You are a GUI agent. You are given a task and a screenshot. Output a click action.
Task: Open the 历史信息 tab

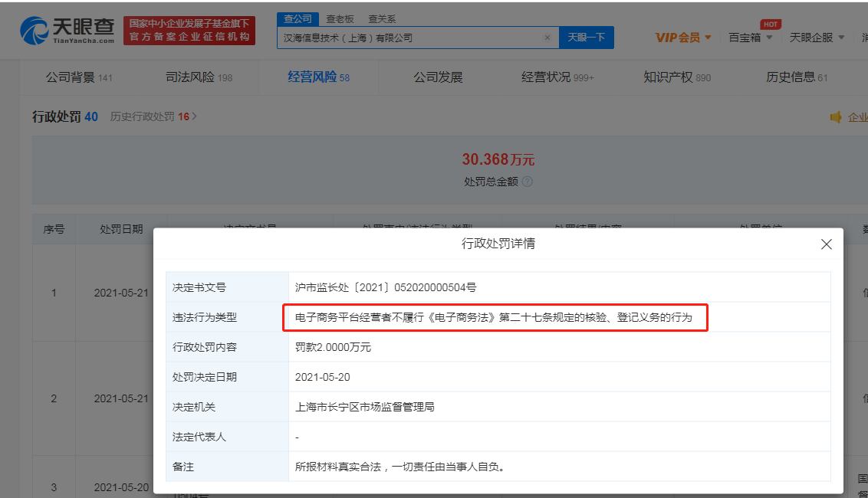pos(797,77)
